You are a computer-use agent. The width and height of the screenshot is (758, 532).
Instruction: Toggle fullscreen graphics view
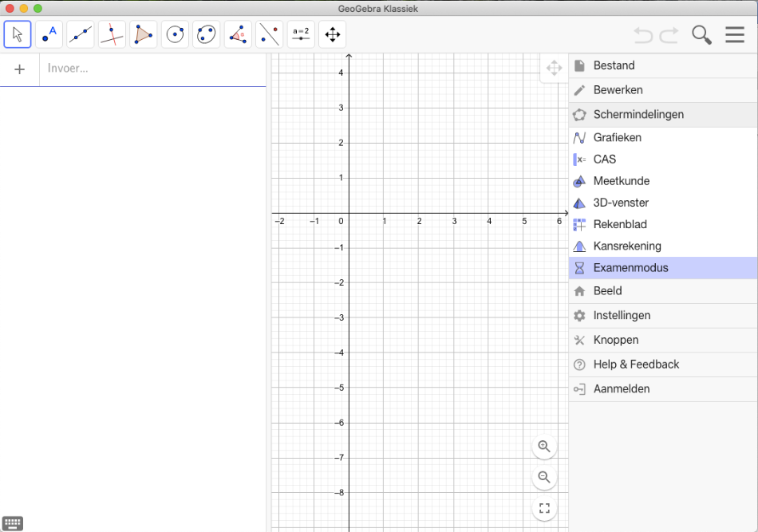544,508
